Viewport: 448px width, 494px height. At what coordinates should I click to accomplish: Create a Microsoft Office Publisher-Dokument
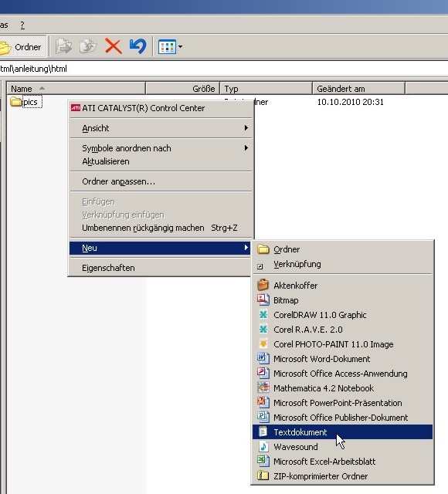(342, 418)
